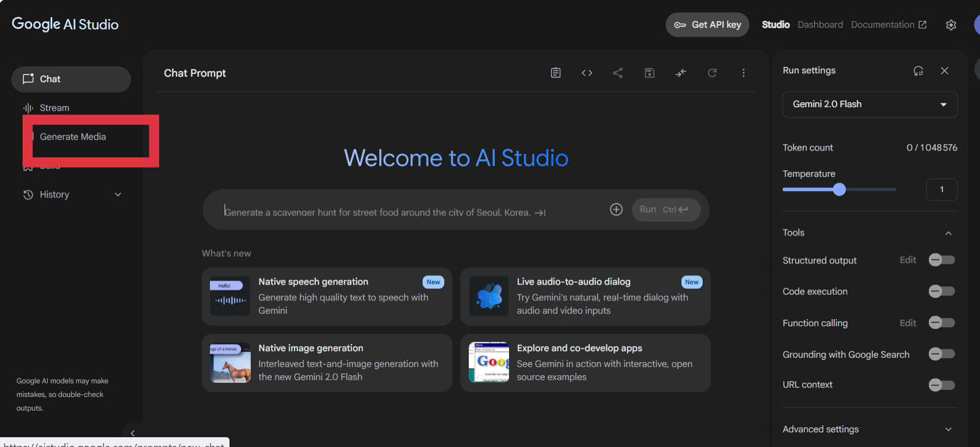Select Chat in the sidebar
This screenshot has height=447, width=980.
71,79
